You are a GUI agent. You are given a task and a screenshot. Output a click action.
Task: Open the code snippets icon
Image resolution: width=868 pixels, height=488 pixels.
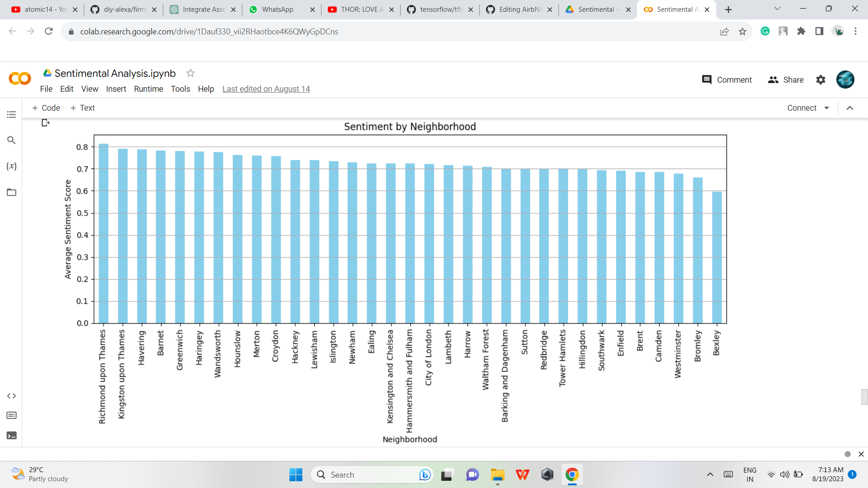pos(12,396)
